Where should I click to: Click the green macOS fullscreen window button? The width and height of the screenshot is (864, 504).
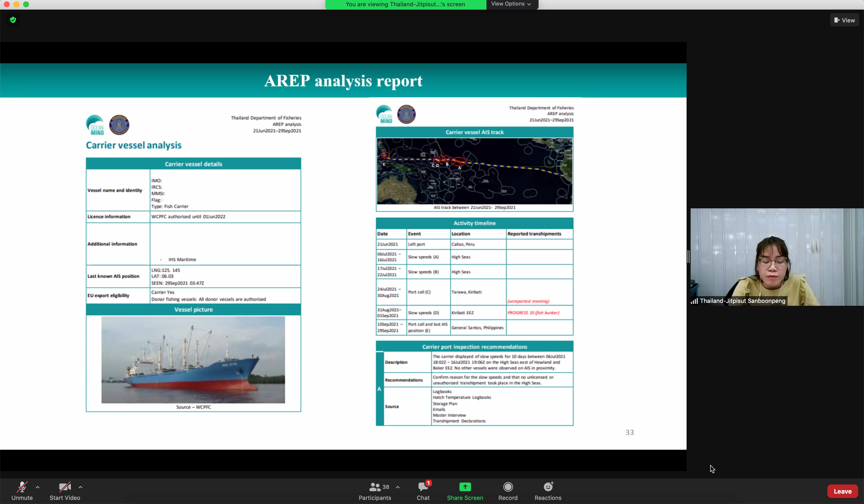coord(26,4)
